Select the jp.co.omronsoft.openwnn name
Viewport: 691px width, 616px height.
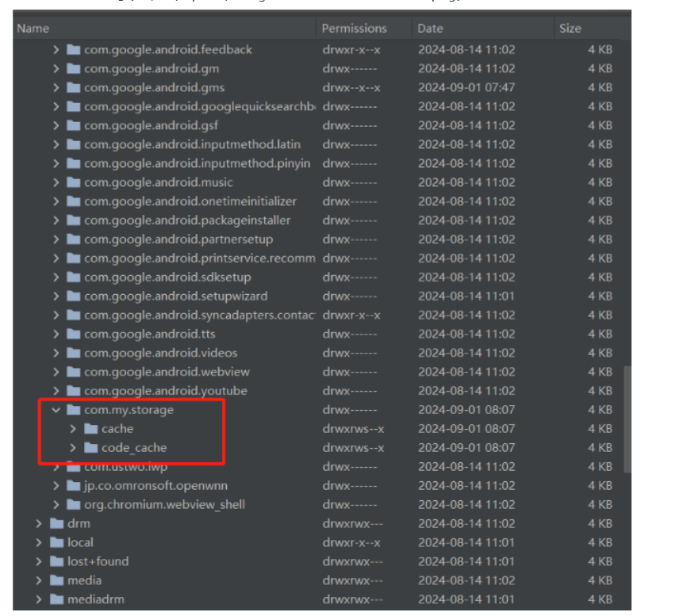pyautogui.click(x=155, y=486)
